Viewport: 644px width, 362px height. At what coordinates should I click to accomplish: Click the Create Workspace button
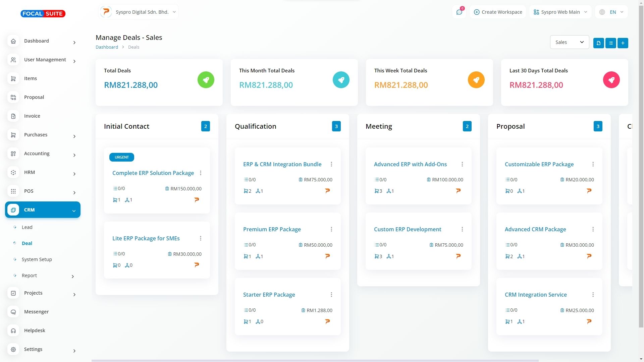498,12
